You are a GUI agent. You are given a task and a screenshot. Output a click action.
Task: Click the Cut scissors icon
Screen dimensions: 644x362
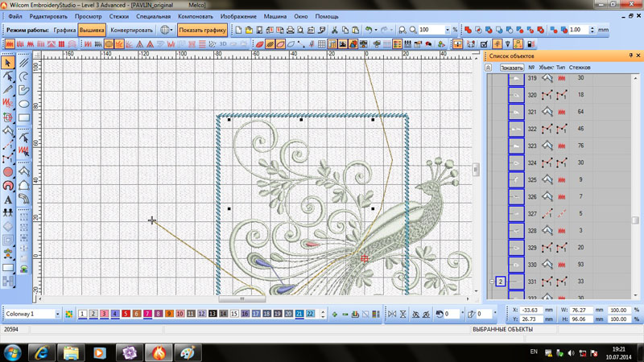334,30
